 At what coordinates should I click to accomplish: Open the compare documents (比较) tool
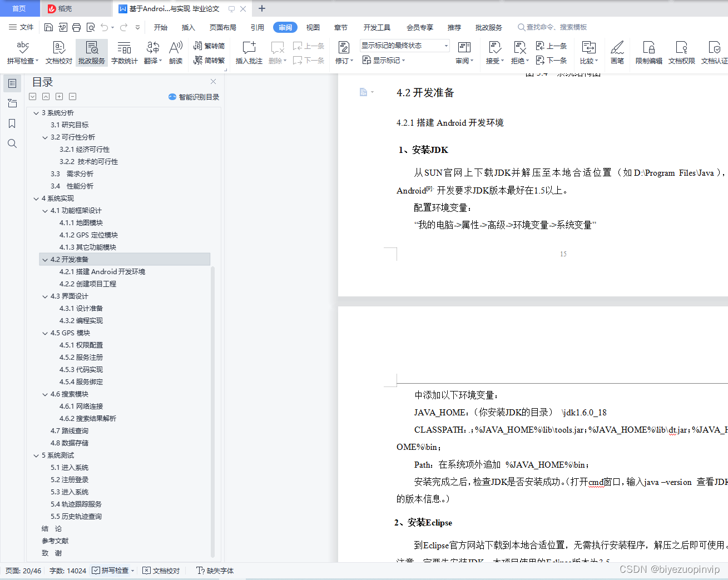pyautogui.click(x=589, y=53)
